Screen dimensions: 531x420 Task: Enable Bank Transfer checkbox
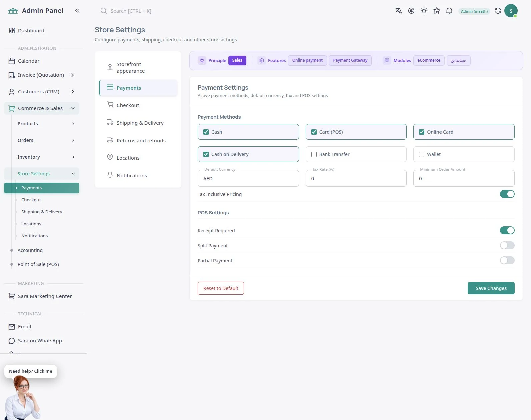pyautogui.click(x=314, y=154)
